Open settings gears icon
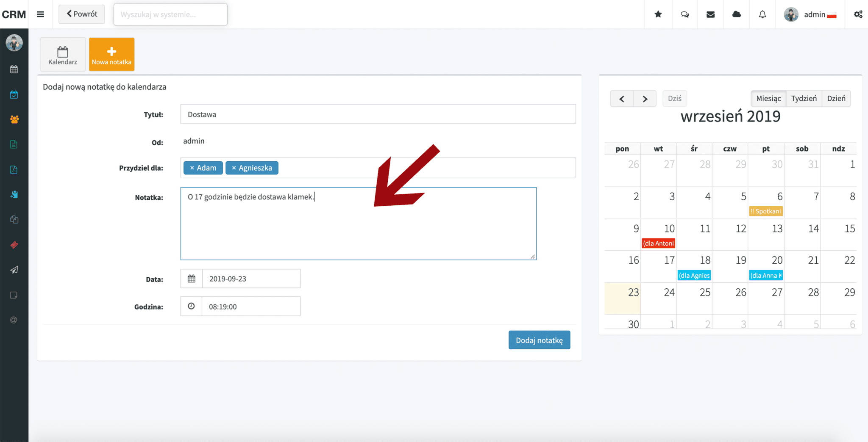The height and width of the screenshot is (442, 868). click(x=858, y=14)
